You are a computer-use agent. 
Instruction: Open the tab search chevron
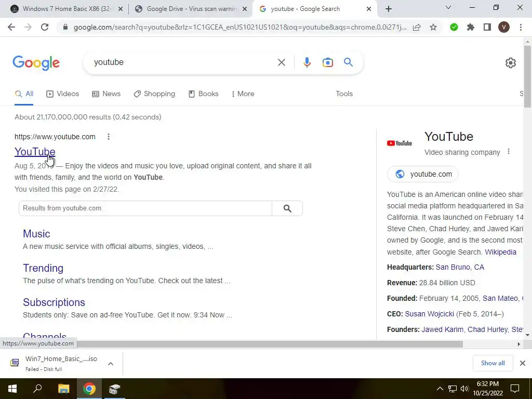point(448,7)
